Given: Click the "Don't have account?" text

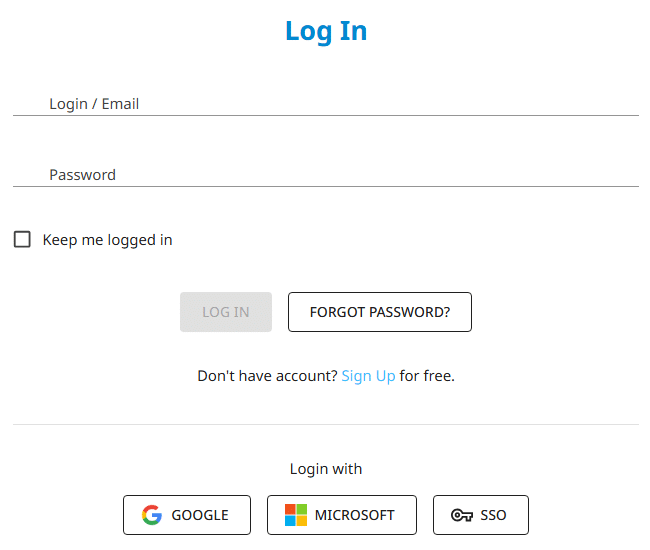Looking at the screenshot, I should coord(267,376).
